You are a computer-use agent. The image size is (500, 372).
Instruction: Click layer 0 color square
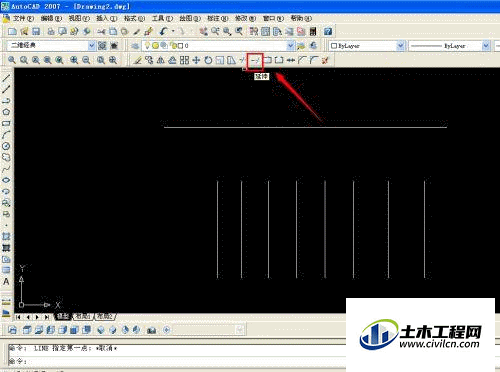coord(180,46)
